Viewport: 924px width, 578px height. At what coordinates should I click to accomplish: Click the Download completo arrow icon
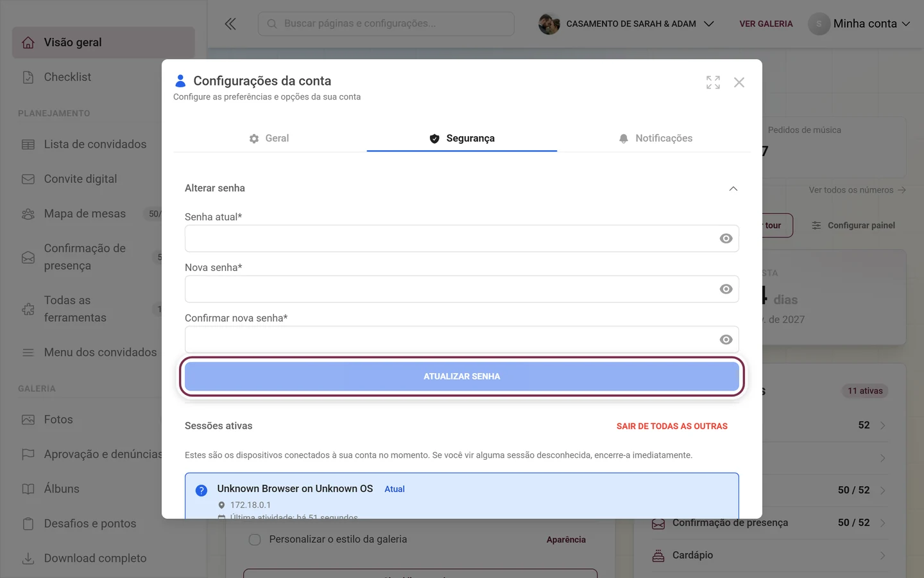tap(28, 558)
